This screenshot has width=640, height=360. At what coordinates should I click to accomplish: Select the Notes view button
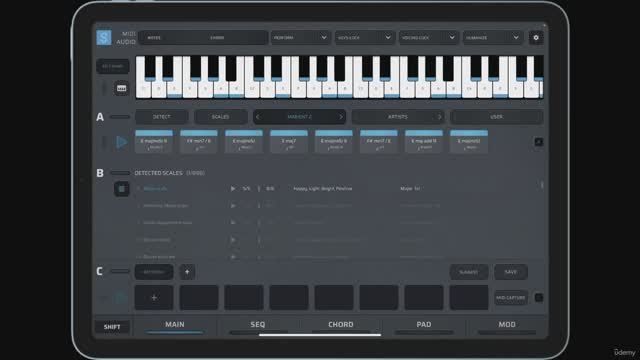click(x=154, y=38)
